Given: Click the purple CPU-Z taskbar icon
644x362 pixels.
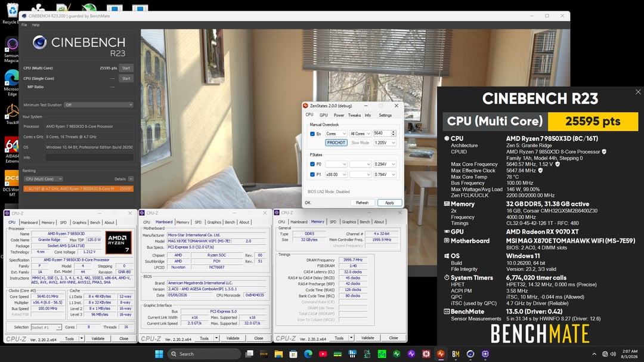Looking at the screenshot, I should pyautogui.click(x=485, y=354).
